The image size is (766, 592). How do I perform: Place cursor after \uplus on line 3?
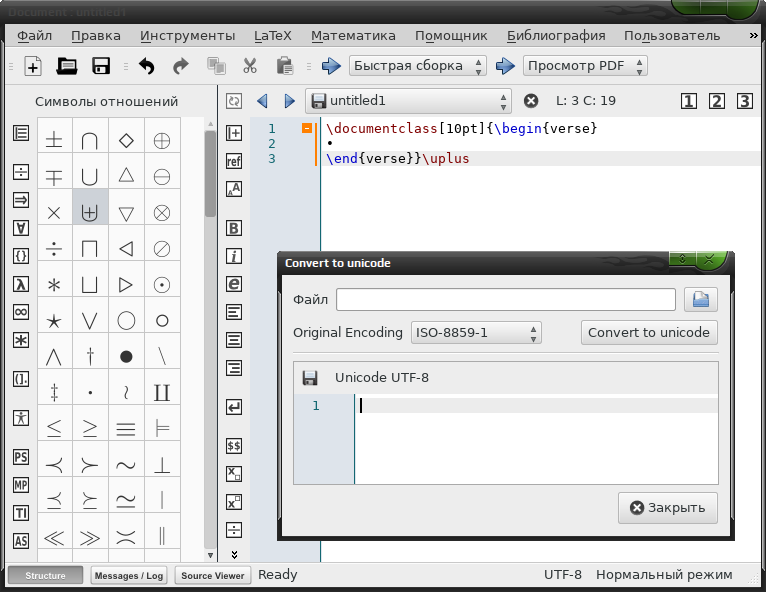pyautogui.click(x=470, y=159)
